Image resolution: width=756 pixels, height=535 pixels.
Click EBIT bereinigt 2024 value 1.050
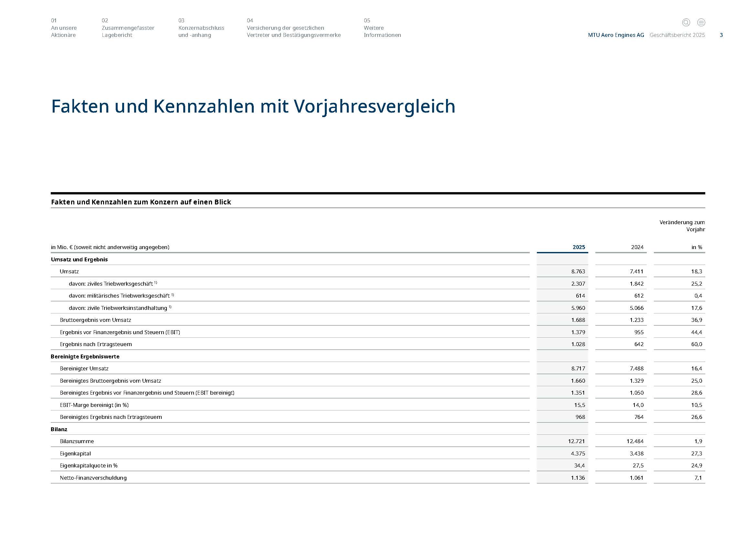[637, 393]
